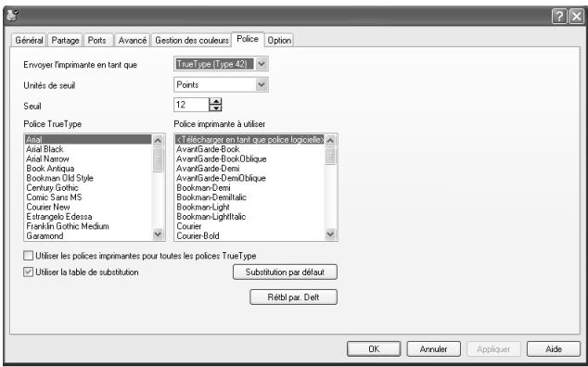Click the question mark help icon
This screenshot has width=588, height=367.
pyautogui.click(x=559, y=17)
